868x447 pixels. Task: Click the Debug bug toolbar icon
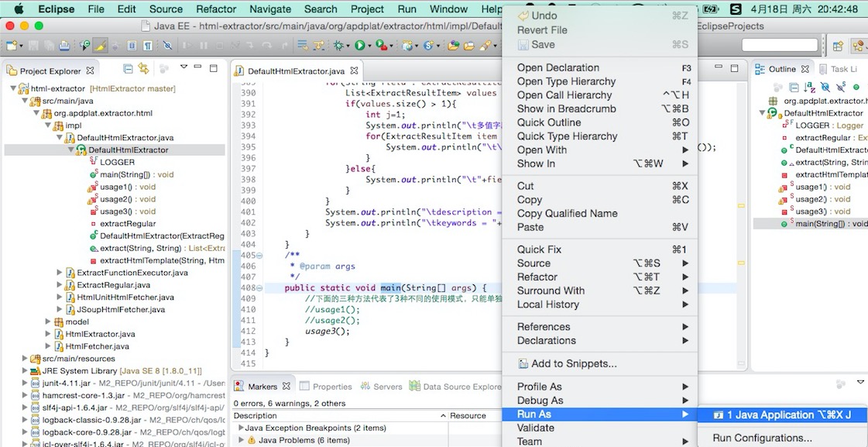pyautogui.click(x=338, y=46)
